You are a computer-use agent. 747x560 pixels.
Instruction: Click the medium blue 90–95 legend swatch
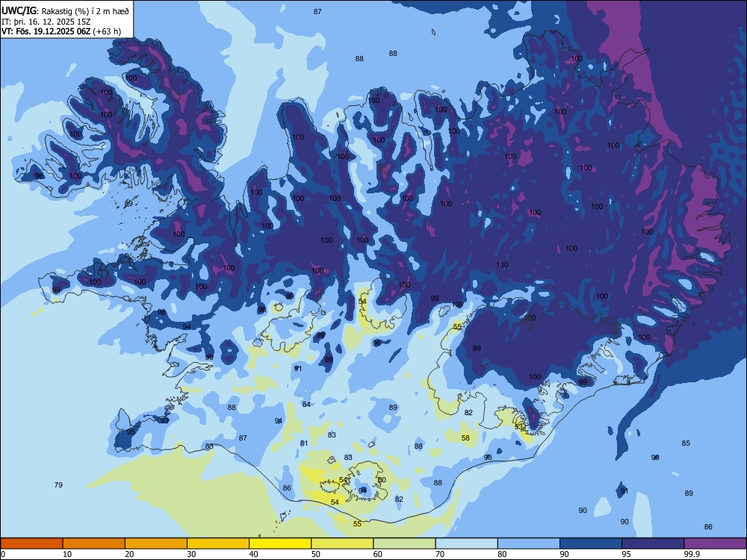point(591,544)
